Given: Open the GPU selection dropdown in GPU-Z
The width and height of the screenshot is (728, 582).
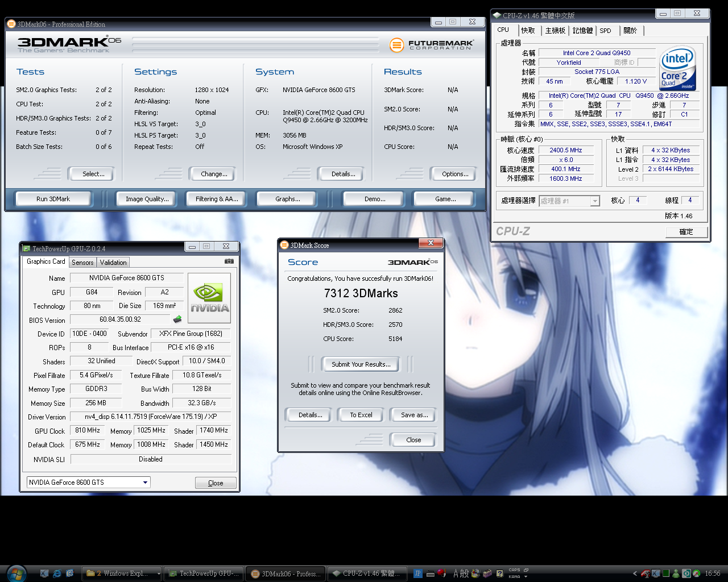Looking at the screenshot, I should pos(146,483).
